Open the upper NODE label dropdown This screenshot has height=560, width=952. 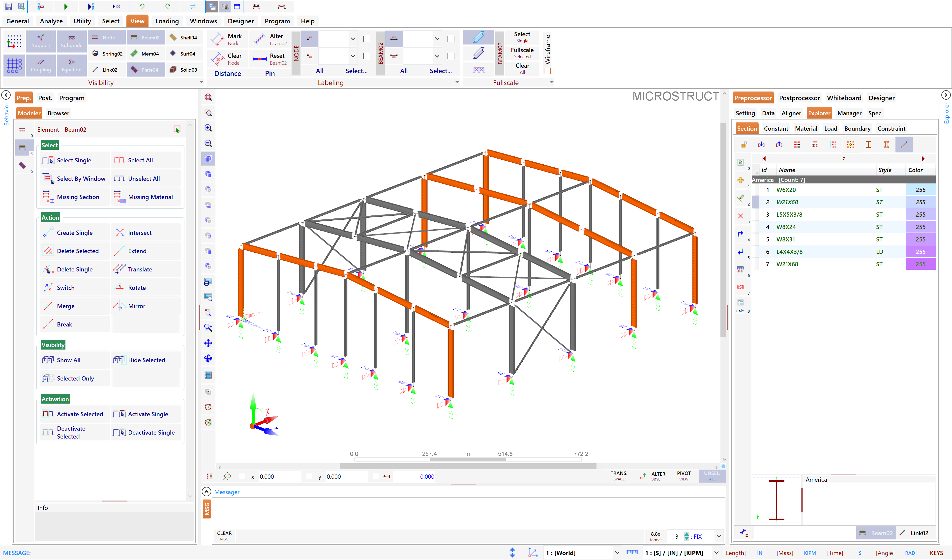[x=353, y=39]
